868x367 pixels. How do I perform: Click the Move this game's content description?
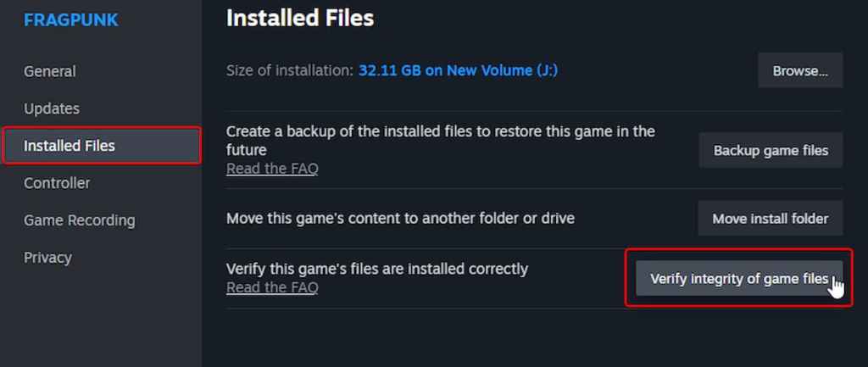pyautogui.click(x=400, y=219)
